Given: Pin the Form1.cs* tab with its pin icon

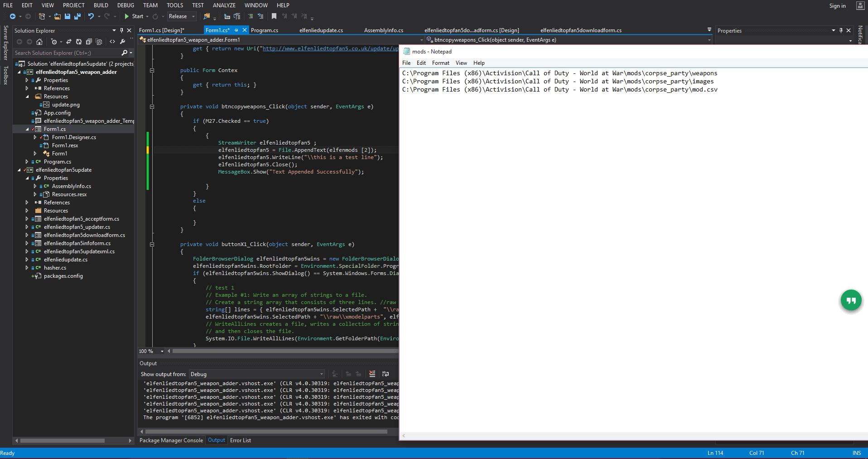Looking at the screenshot, I should click(x=236, y=30).
